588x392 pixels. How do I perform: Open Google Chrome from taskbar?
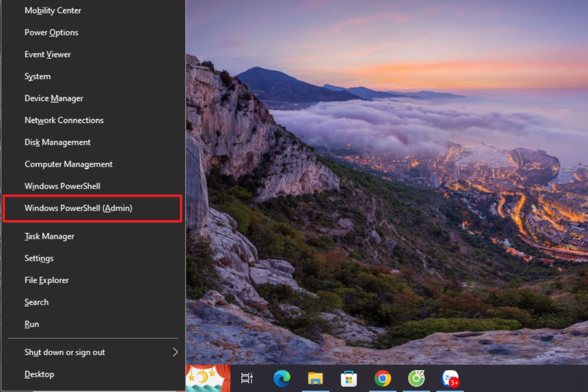383,378
